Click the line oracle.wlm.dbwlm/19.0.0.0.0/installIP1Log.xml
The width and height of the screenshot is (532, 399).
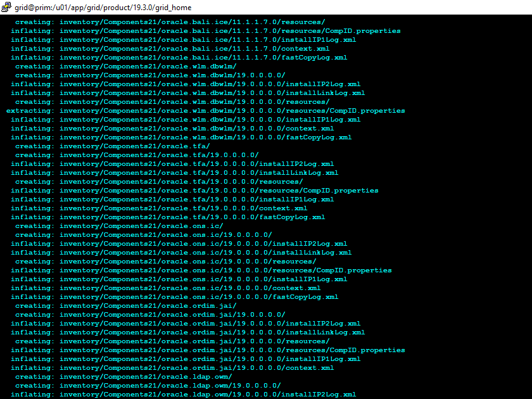pyautogui.click(x=186, y=120)
